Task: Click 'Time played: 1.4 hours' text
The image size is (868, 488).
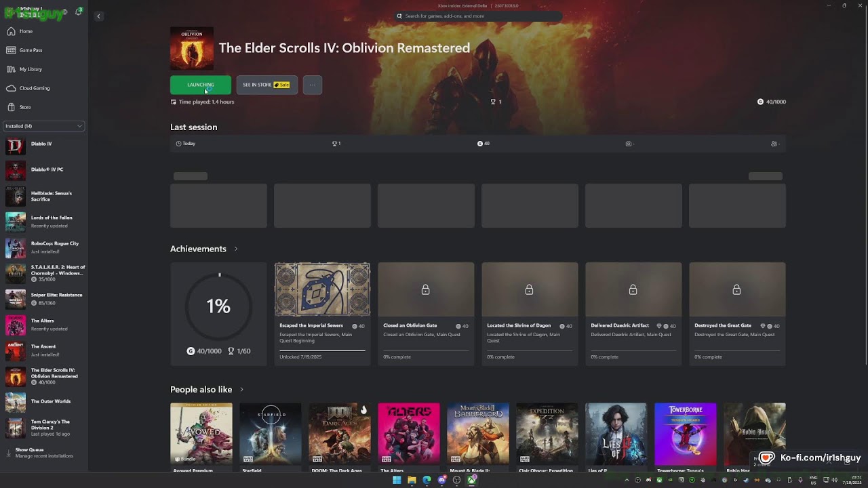Action: tap(207, 102)
